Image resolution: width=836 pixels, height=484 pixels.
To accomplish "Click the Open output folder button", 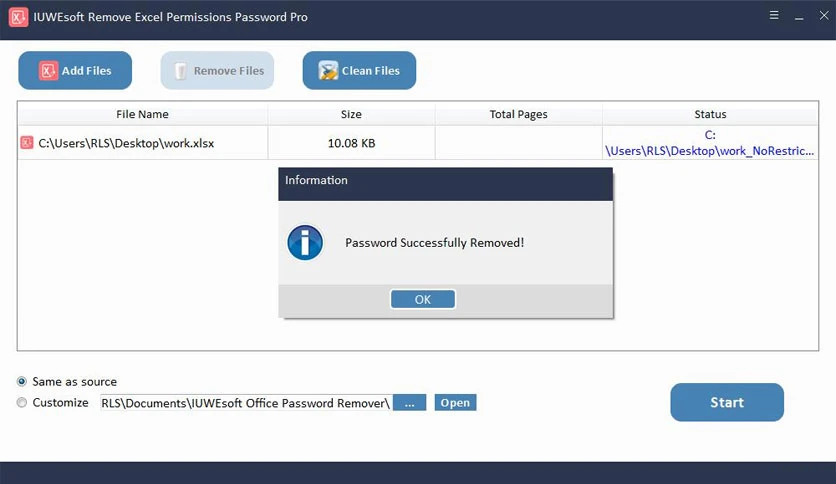I will click(x=455, y=402).
